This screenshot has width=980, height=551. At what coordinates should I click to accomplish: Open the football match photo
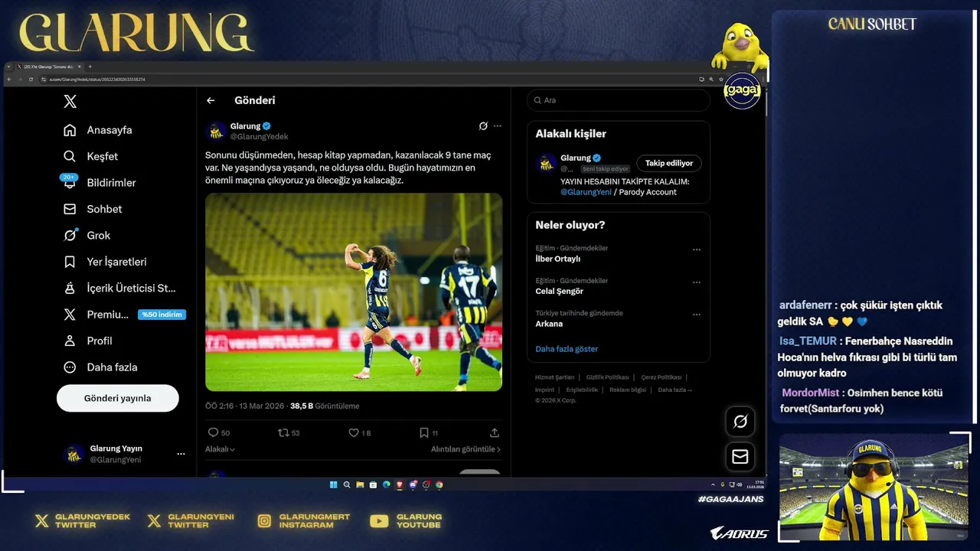click(x=354, y=292)
